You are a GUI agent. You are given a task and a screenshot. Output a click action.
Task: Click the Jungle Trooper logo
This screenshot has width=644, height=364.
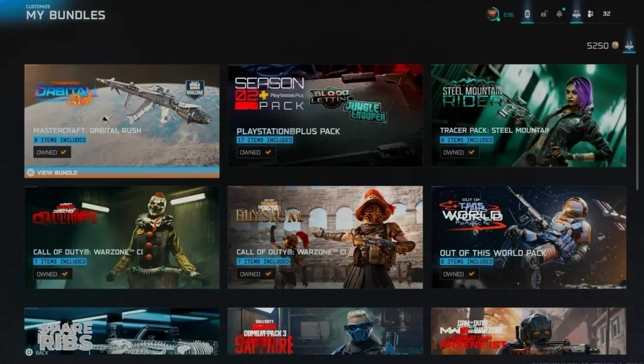[365, 111]
